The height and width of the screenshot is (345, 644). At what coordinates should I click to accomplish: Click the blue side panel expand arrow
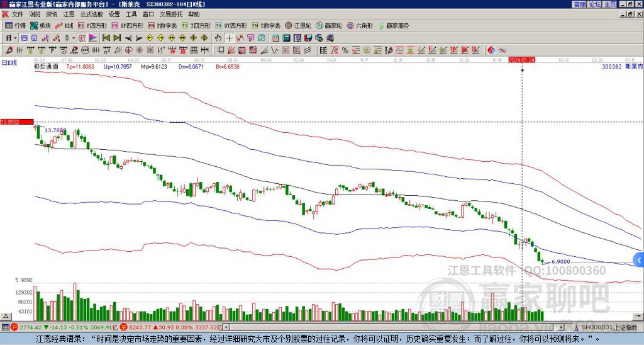pyautogui.click(x=639, y=260)
